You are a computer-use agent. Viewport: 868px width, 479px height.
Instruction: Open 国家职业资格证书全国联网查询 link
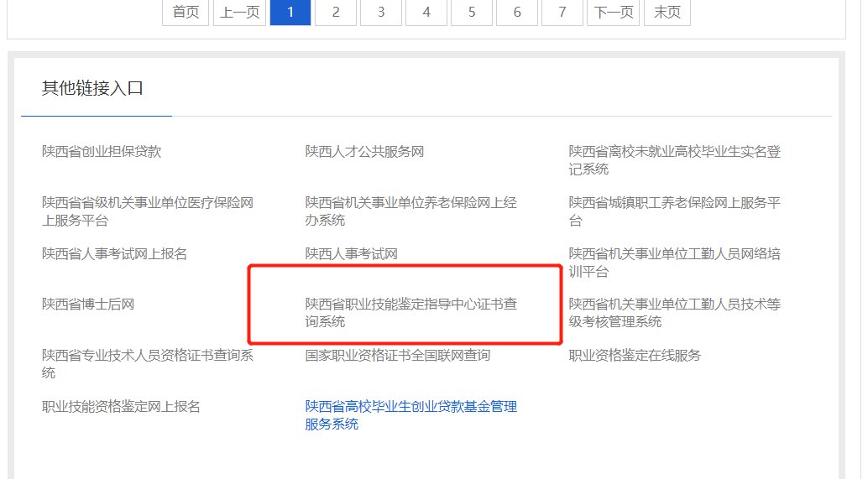pyautogui.click(x=397, y=355)
